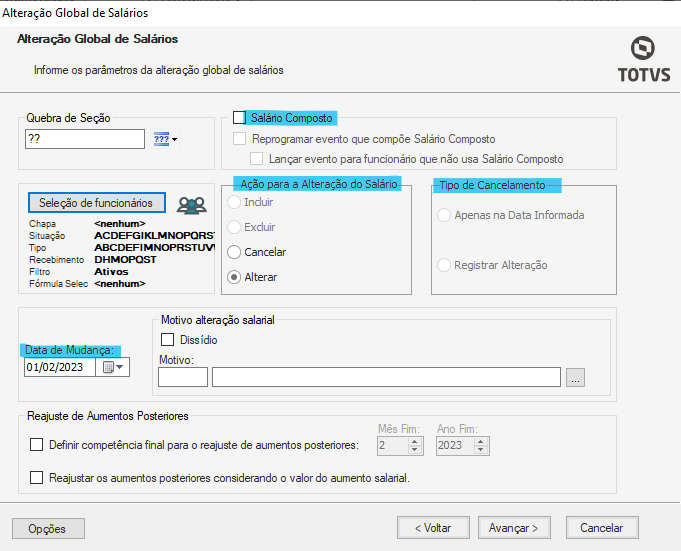Decrease the Ano Fim spinner value
Image resolution: width=681 pixels, height=551 pixels.
[x=481, y=450]
